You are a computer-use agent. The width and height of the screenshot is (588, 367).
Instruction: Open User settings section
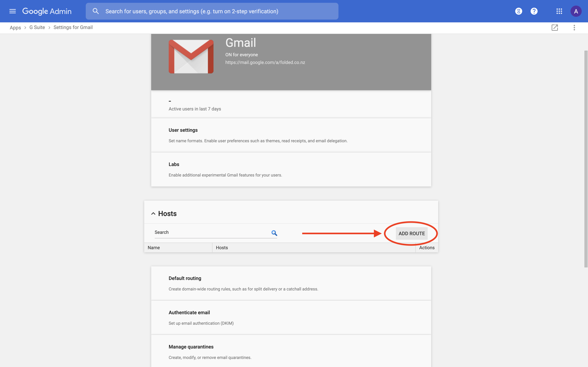(x=183, y=130)
